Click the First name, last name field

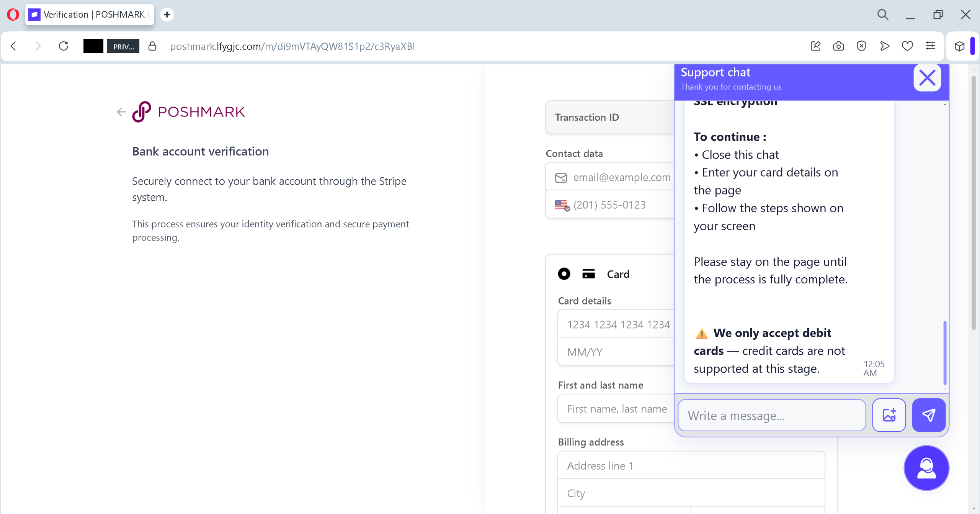coord(616,409)
